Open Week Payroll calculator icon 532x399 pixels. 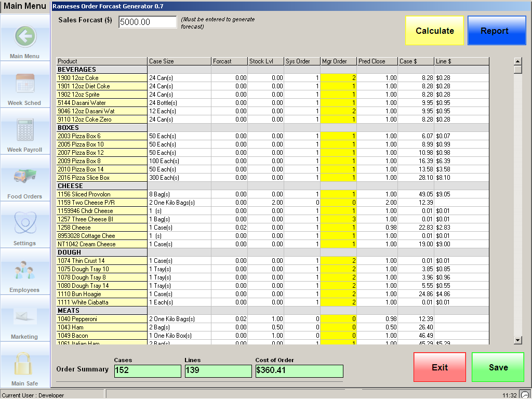pyautogui.click(x=24, y=130)
